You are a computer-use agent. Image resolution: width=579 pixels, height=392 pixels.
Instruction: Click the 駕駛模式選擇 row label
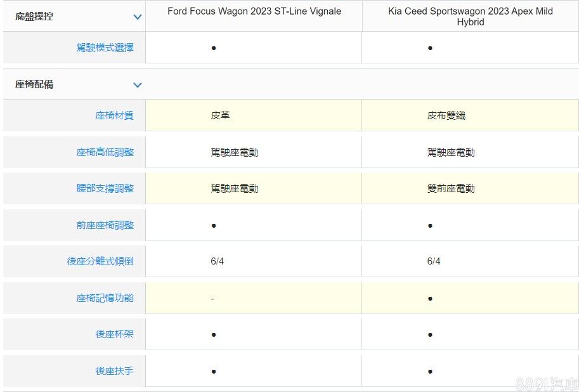[x=105, y=48]
